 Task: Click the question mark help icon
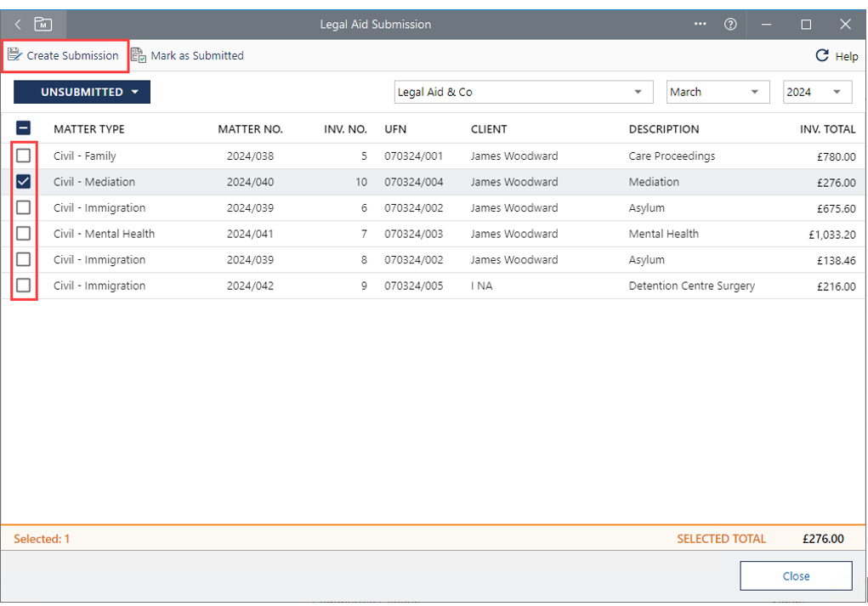point(730,25)
